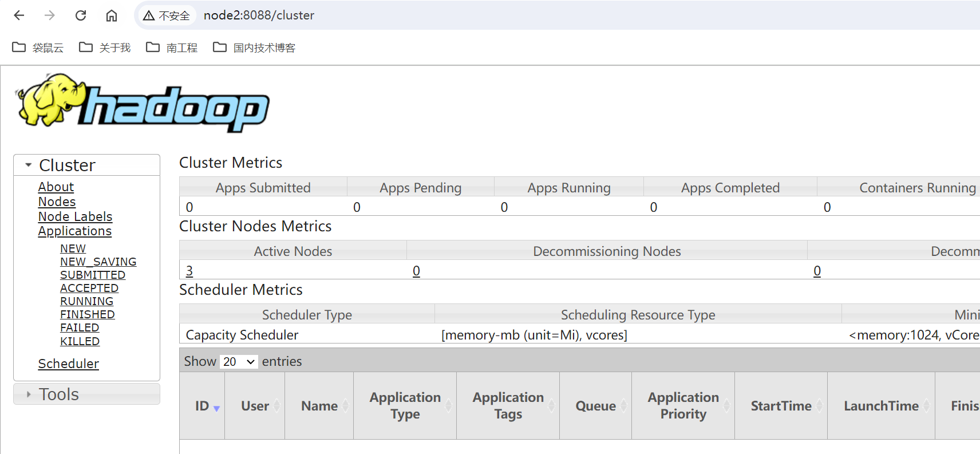
Task: Filter applications by NEW_SAVING state
Action: (x=98, y=262)
